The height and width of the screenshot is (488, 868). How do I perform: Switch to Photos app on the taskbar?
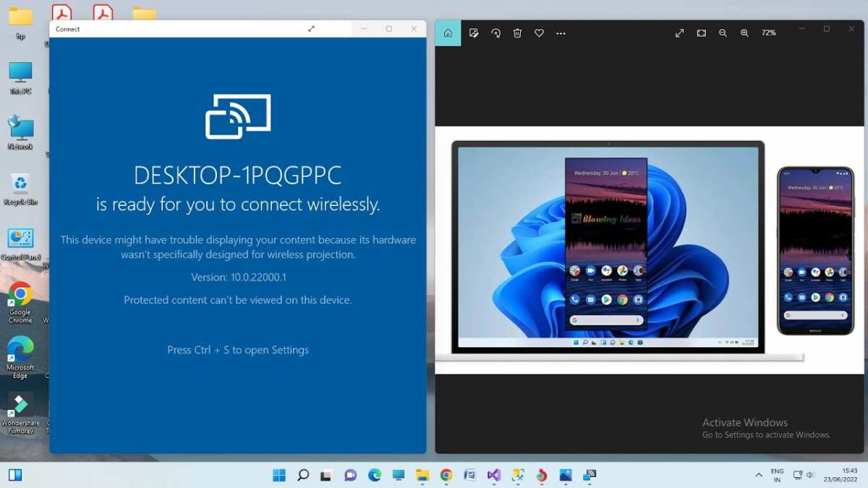coord(566,475)
